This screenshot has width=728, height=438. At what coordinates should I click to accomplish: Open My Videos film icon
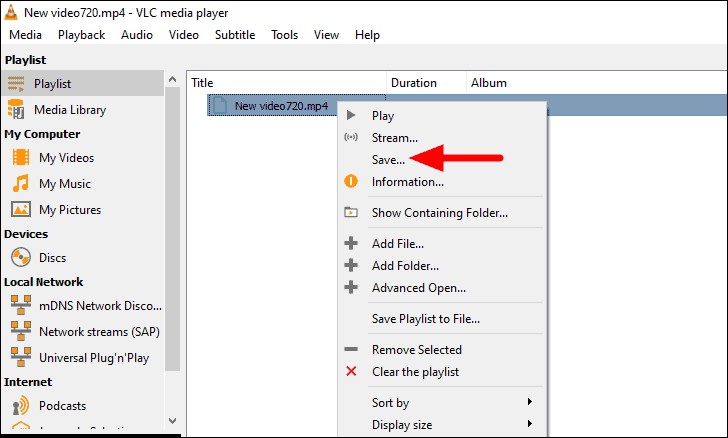(21, 157)
